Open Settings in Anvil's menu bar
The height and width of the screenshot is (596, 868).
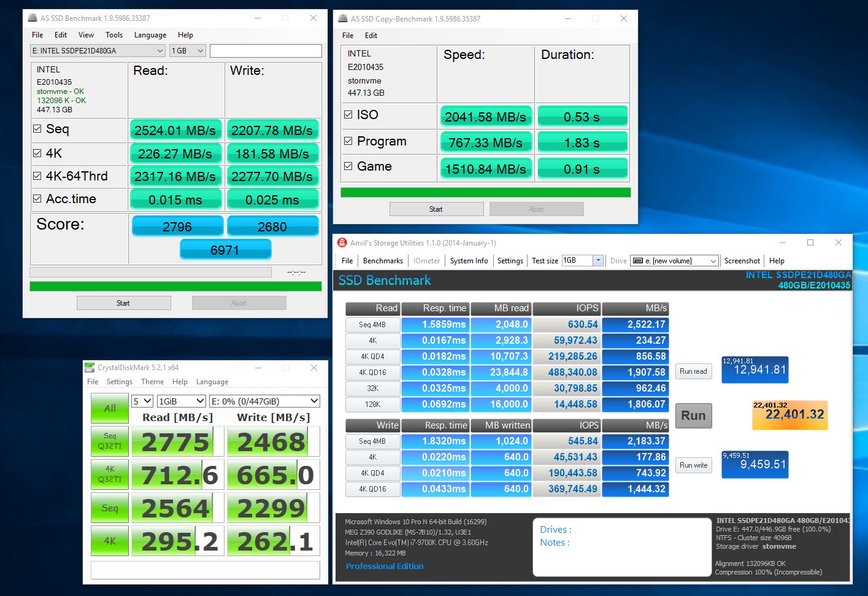[510, 261]
